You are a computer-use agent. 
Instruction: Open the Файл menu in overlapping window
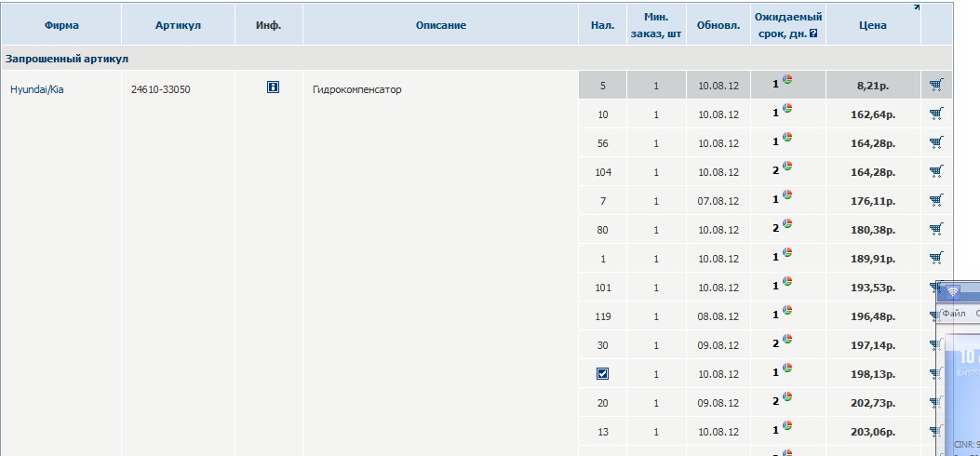pyautogui.click(x=953, y=314)
